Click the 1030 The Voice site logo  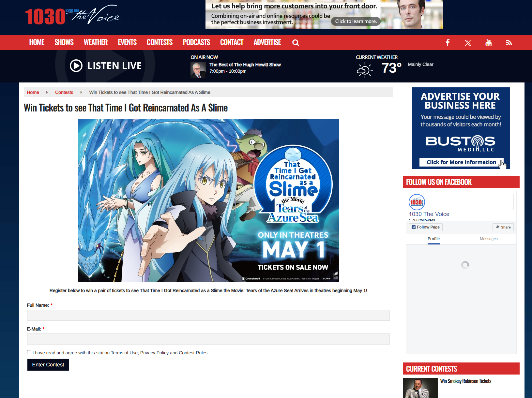click(x=72, y=15)
